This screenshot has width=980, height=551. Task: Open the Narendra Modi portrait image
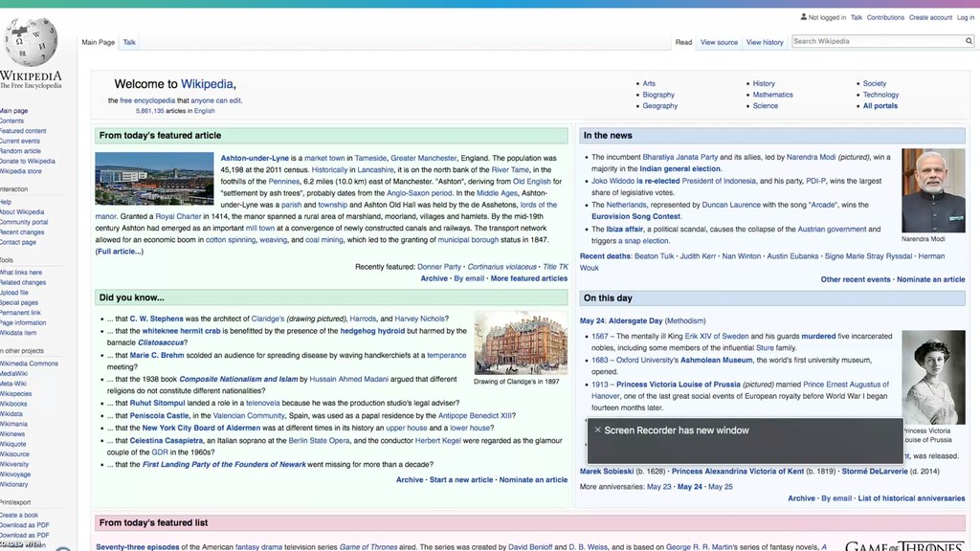(x=933, y=190)
